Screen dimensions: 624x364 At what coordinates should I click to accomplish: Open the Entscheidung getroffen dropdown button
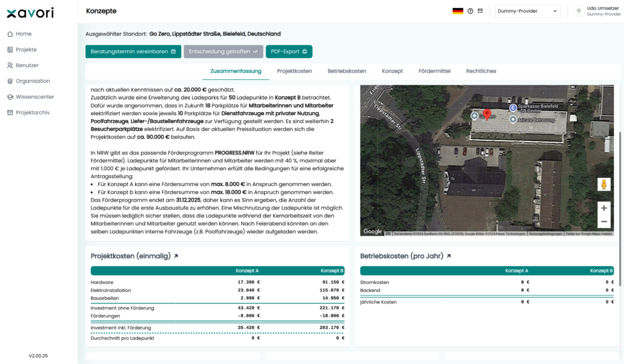(224, 51)
